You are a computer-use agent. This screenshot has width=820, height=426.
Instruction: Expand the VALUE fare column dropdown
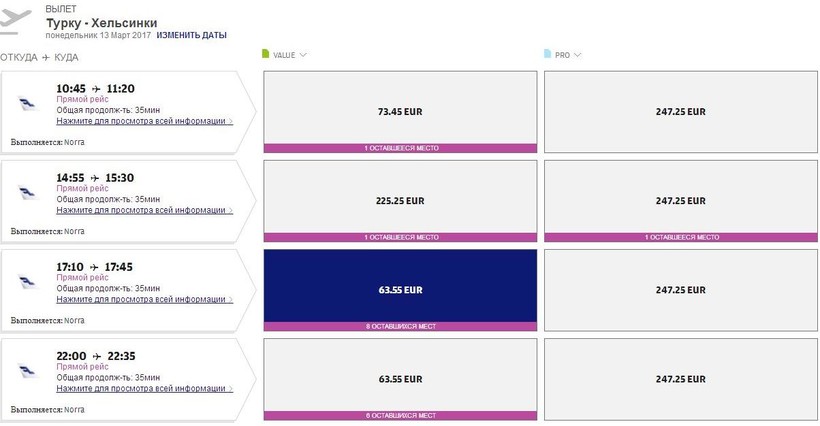tap(302, 55)
